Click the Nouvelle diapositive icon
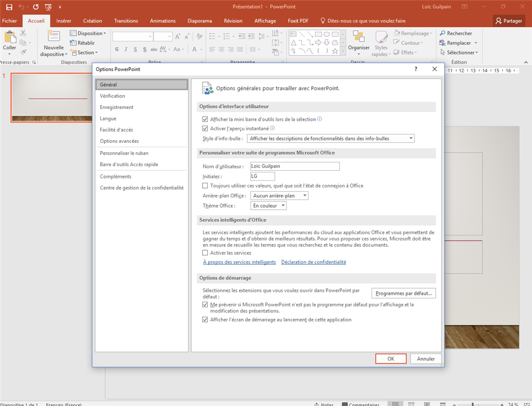The width and height of the screenshot is (532, 406). [x=54, y=37]
